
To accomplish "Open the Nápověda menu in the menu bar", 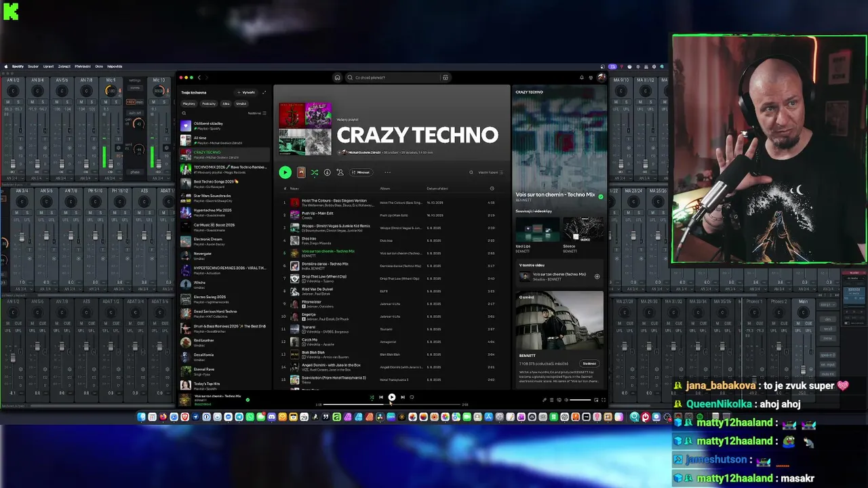I will [115, 66].
